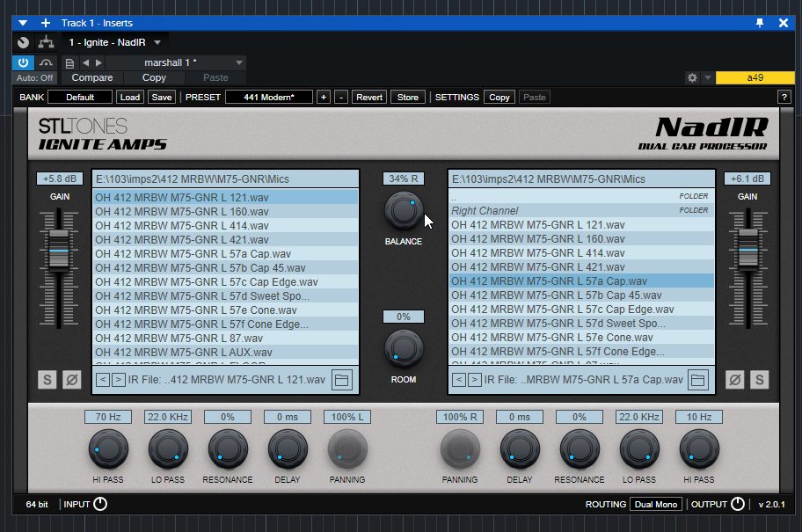
Task: Select L 57e Cone.wav in the right list
Action: (x=581, y=338)
